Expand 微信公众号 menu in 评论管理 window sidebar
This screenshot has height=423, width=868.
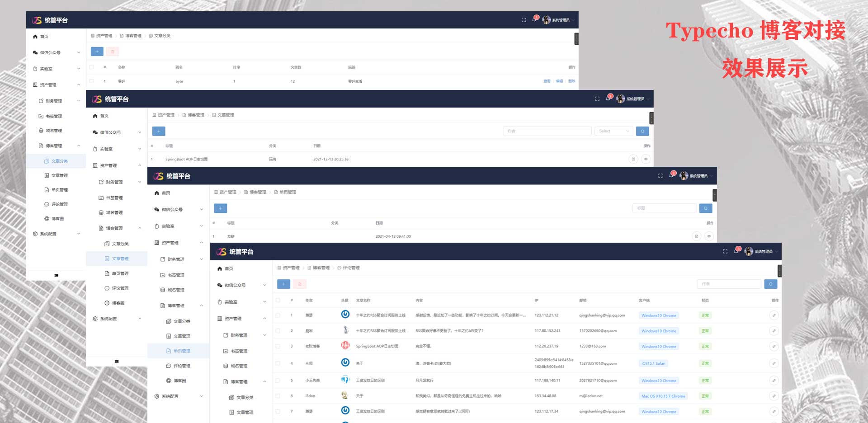[241, 285]
